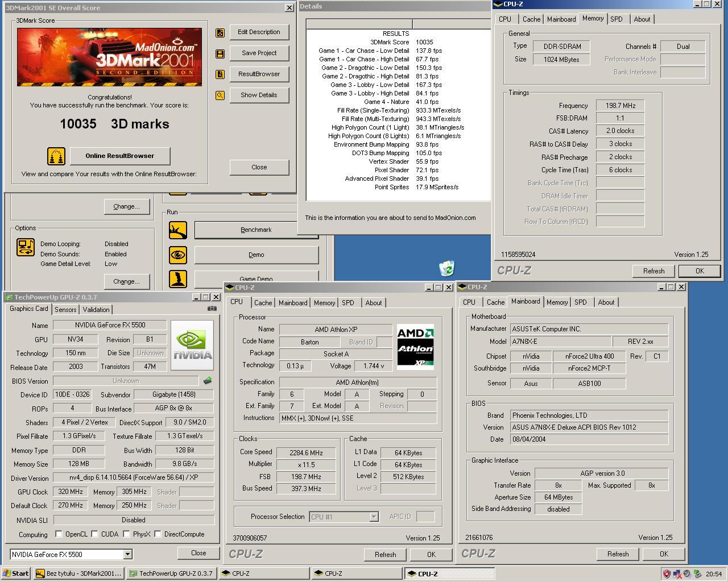
Task: Click the Save Project floppy icon
Action: point(220,53)
